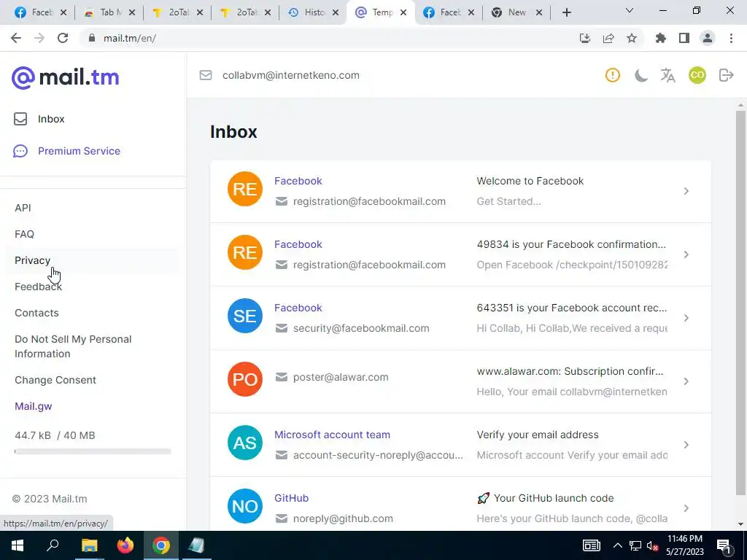Click the logout arrow icon

pos(726,75)
